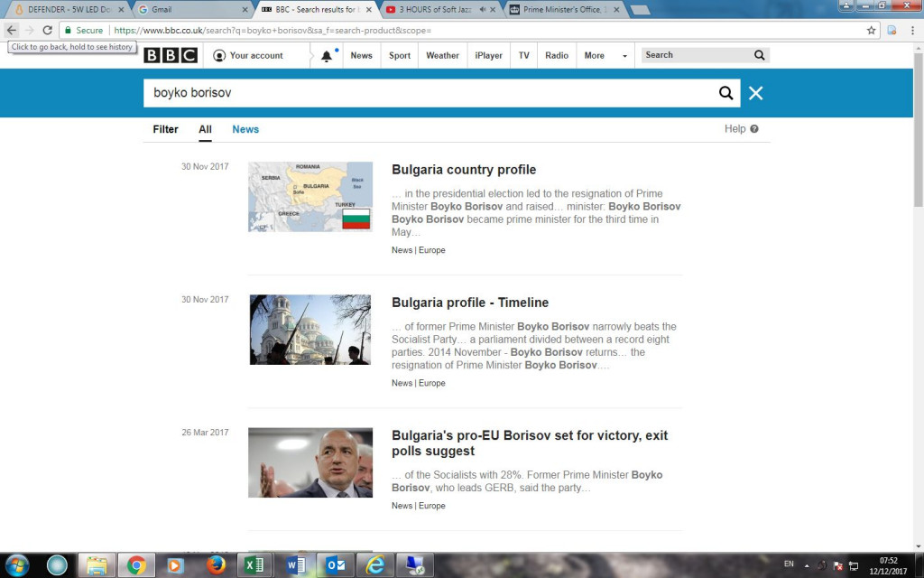Open Internet Explorer from taskbar
The width and height of the screenshot is (924, 578).
374,565
